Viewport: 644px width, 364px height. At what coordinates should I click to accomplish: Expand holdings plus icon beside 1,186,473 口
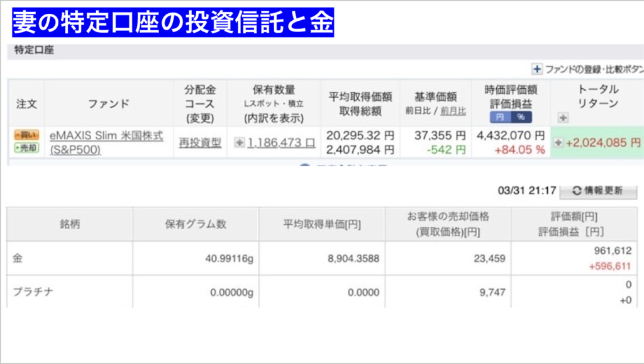239,143
